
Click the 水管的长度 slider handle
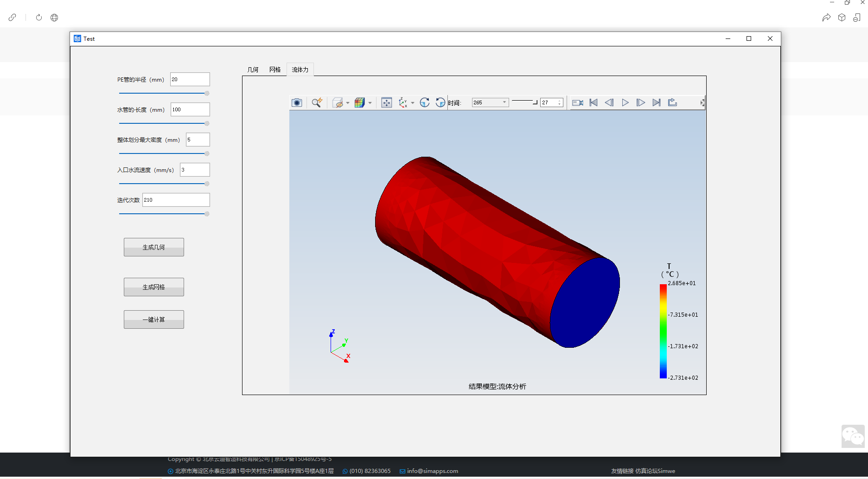click(x=207, y=123)
